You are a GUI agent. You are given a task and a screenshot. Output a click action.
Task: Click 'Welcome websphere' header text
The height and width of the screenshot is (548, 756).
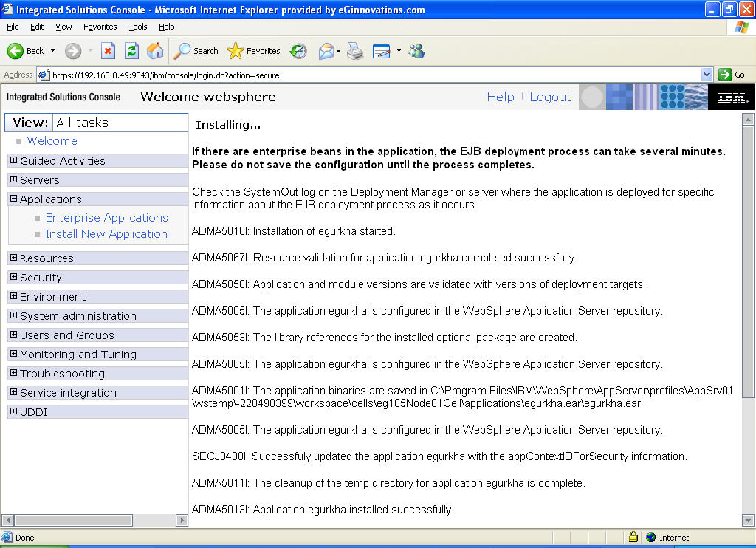click(208, 97)
